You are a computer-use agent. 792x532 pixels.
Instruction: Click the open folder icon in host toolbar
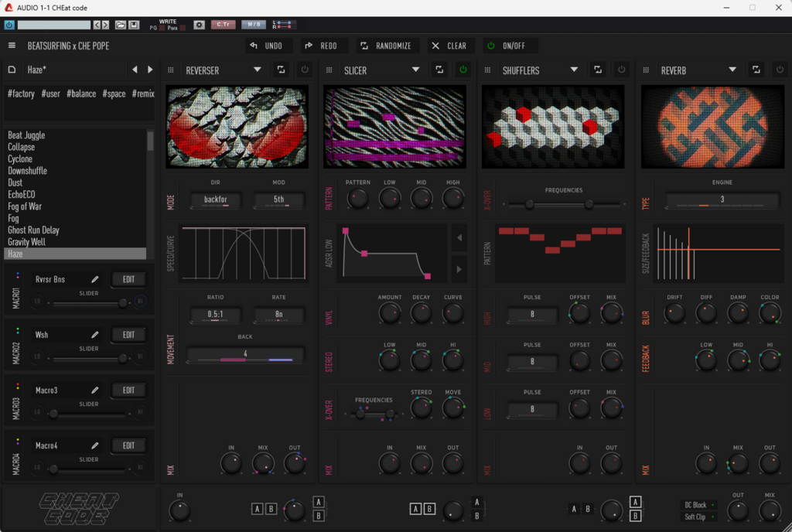[x=120, y=25]
